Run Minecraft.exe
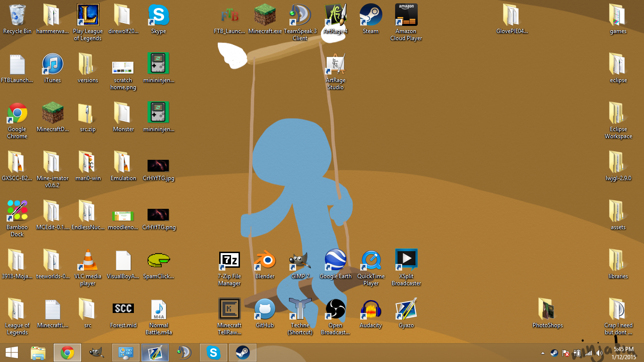The height and width of the screenshot is (362, 644). point(264,14)
